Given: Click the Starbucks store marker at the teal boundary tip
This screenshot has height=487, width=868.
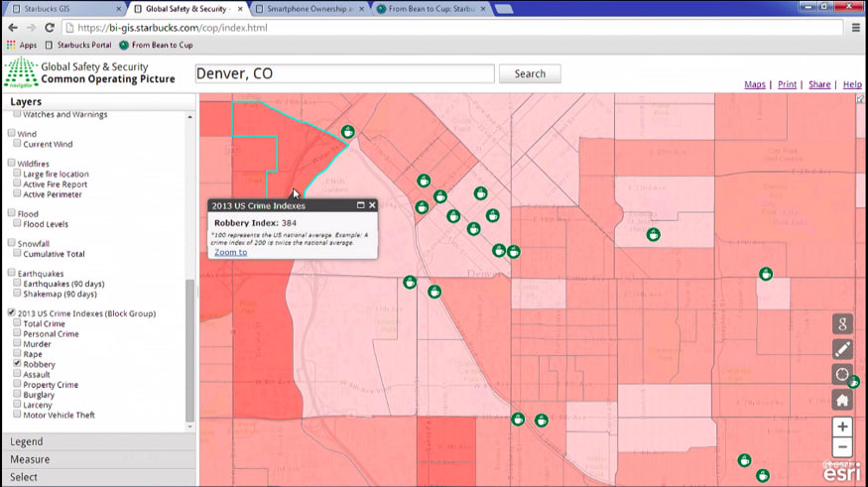Looking at the screenshot, I should (x=347, y=132).
